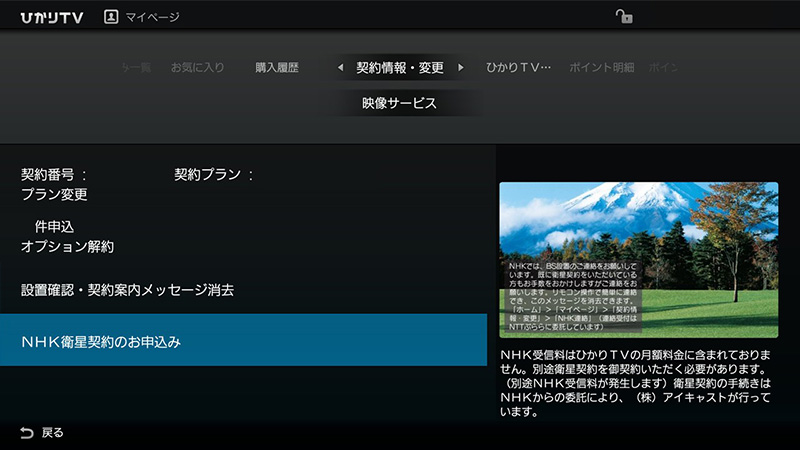
Task: Click the Mt. Fuji preview image
Action: pos(638,259)
